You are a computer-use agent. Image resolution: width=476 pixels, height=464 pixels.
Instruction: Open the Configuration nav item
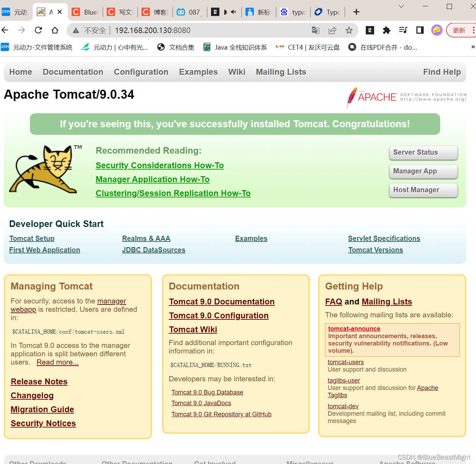click(141, 72)
